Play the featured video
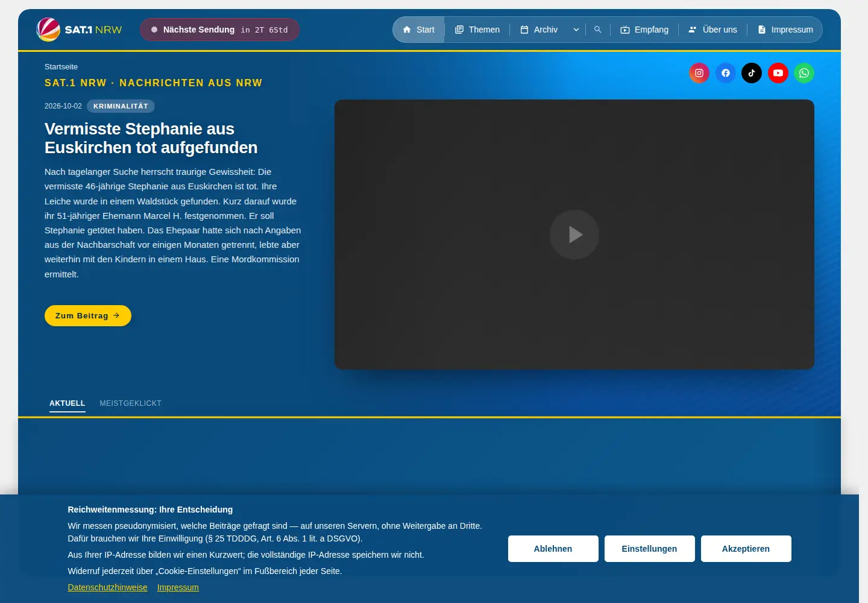 (574, 235)
